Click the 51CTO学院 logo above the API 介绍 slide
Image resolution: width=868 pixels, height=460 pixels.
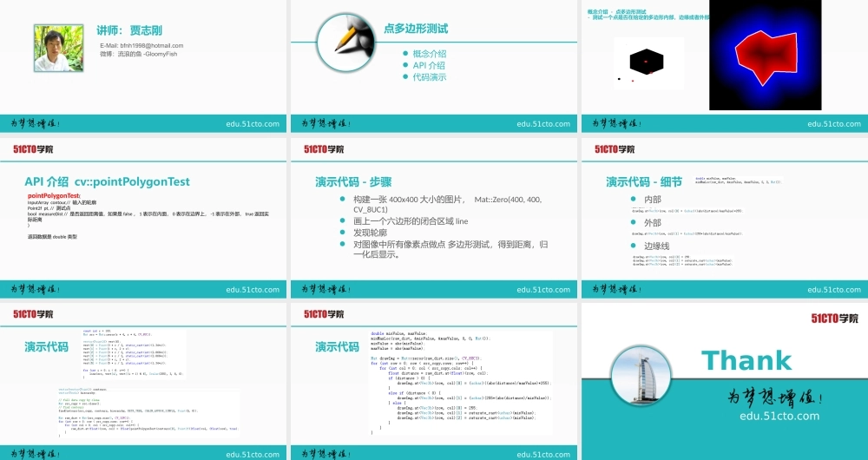point(33,149)
